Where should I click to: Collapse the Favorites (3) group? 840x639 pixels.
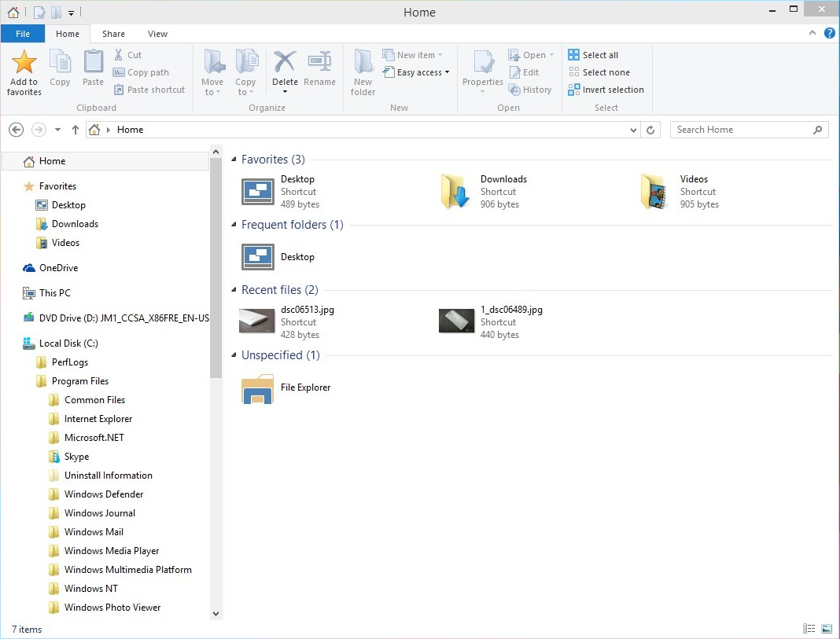tap(234, 160)
